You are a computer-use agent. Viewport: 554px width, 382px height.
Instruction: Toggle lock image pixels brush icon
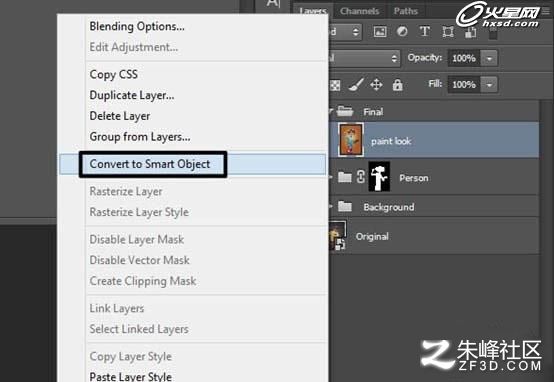[x=355, y=84]
